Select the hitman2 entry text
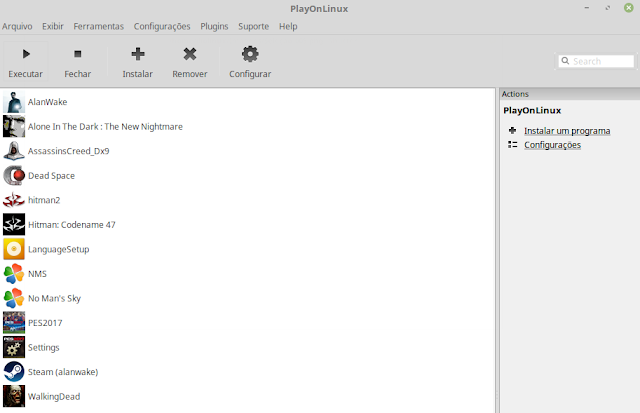The width and height of the screenshot is (640, 413). point(44,200)
